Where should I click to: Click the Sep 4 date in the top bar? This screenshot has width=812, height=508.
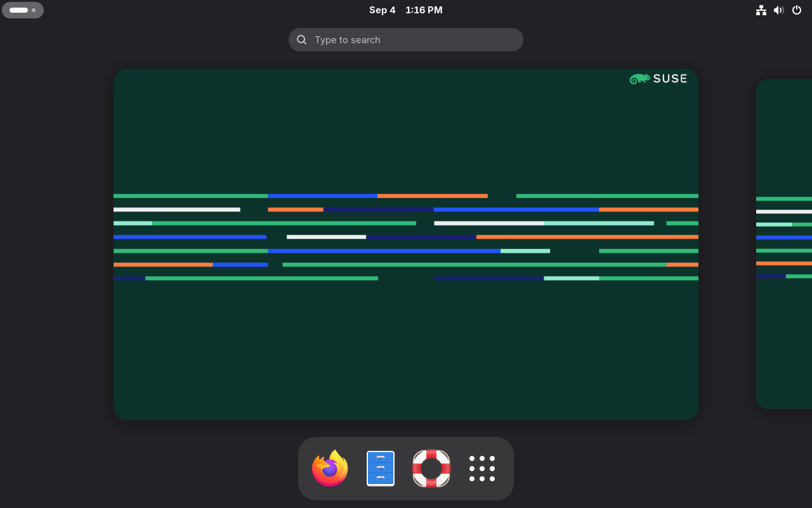[x=382, y=10]
